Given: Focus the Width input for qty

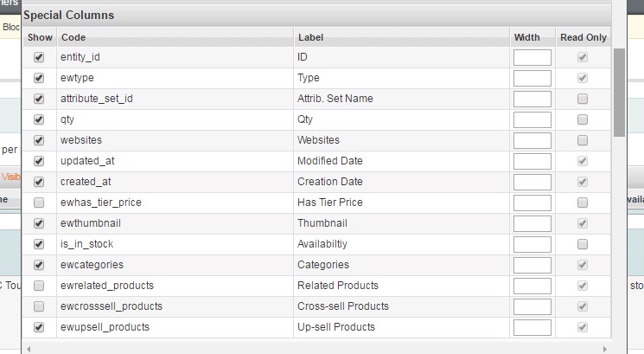Looking at the screenshot, I should coord(532,119).
